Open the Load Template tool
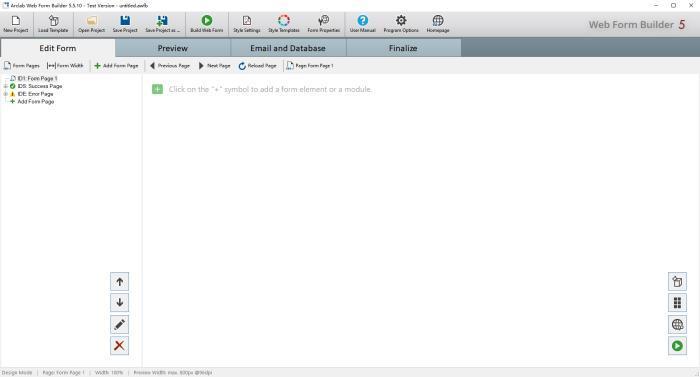 click(x=53, y=24)
